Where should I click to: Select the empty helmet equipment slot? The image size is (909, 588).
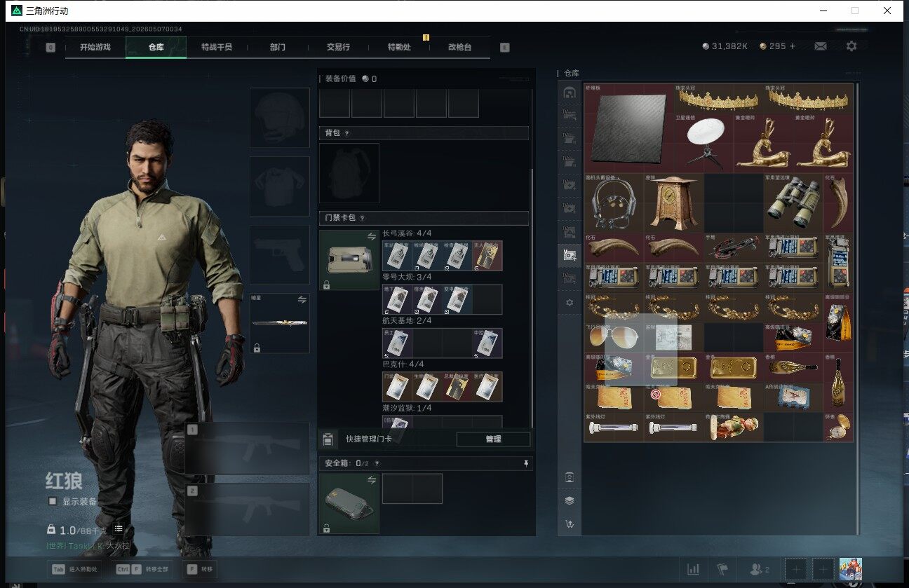tap(280, 118)
